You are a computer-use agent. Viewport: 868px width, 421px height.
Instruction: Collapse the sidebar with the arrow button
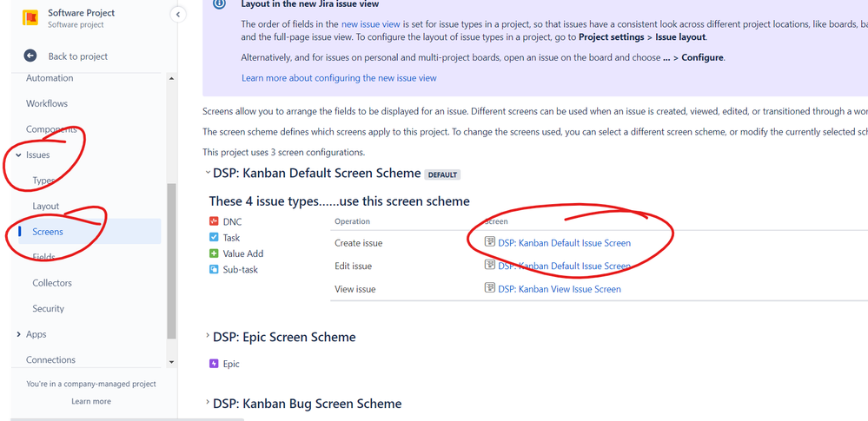178,15
